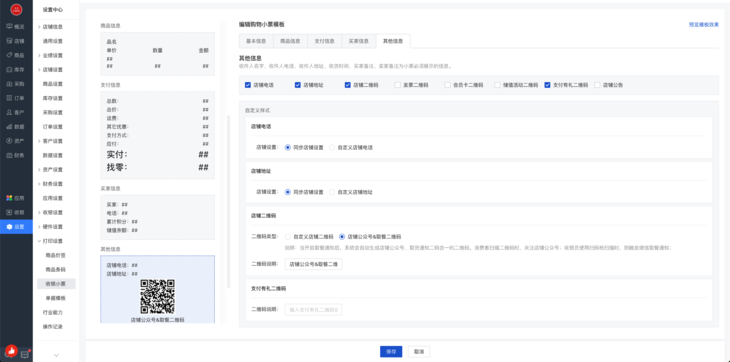Open 操作记录 menu item

53,327
